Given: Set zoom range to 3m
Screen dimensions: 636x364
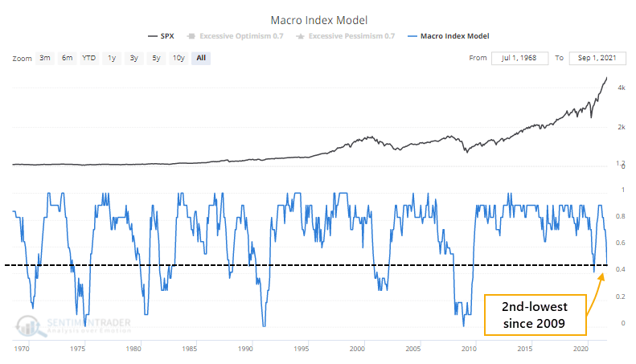Looking at the screenshot, I should coord(45,58).
